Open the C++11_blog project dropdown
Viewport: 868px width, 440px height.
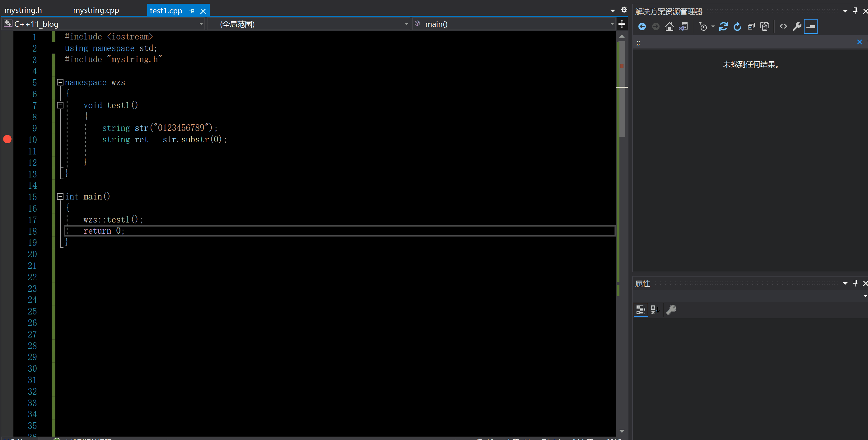pyautogui.click(x=201, y=24)
